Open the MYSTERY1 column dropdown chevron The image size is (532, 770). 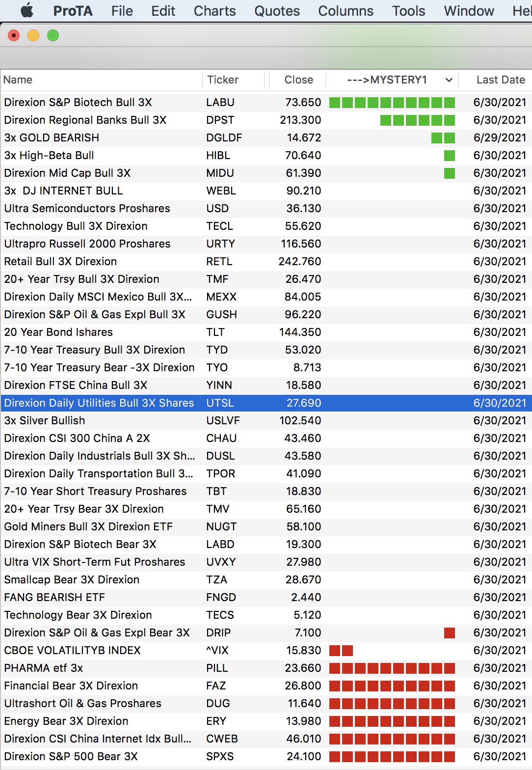click(x=449, y=80)
